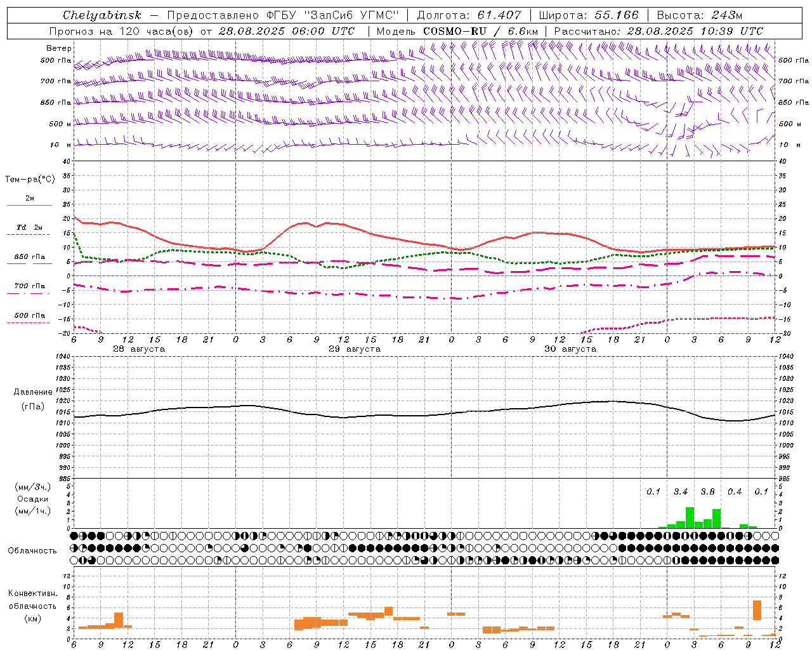Click the '985' bottom pressure axis value on the left
The width and height of the screenshot is (812, 650).
63,479
